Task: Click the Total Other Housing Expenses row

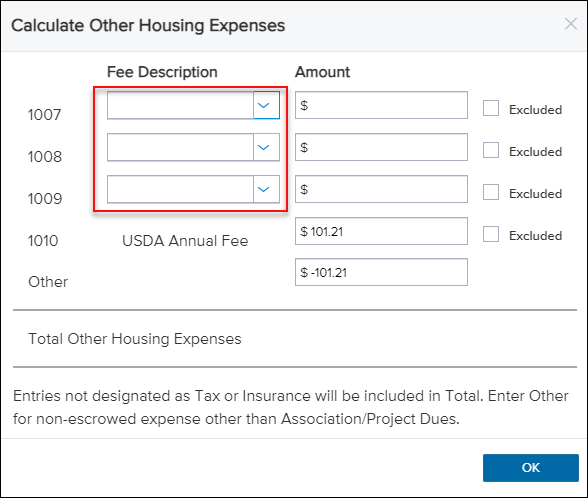Action: pos(295,339)
